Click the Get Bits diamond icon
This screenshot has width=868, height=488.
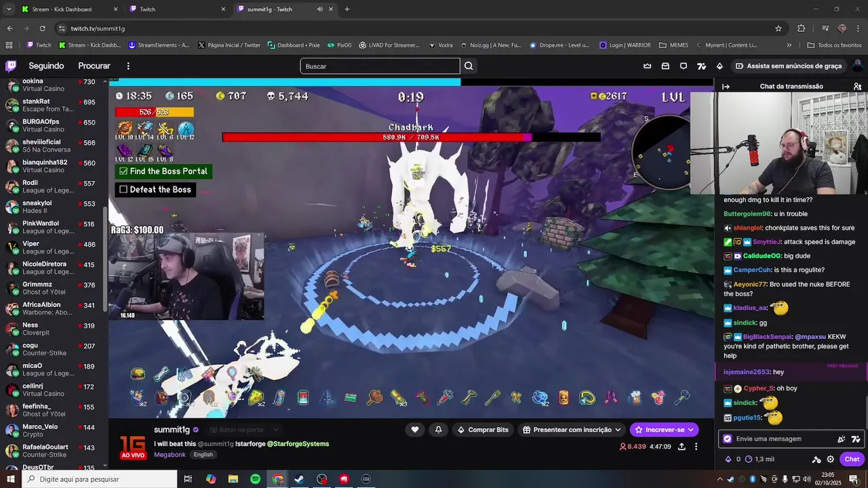pyautogui.click(x=719, y=66)
